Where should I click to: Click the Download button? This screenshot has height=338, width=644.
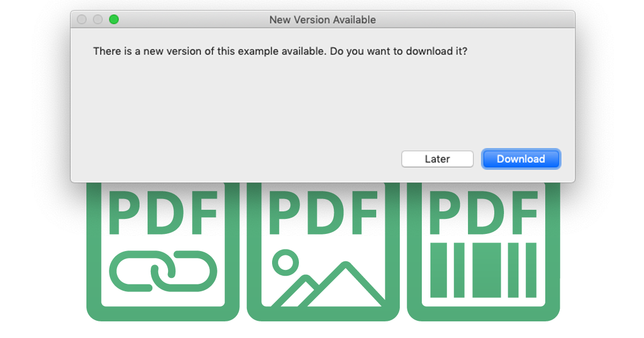[521, 159]
